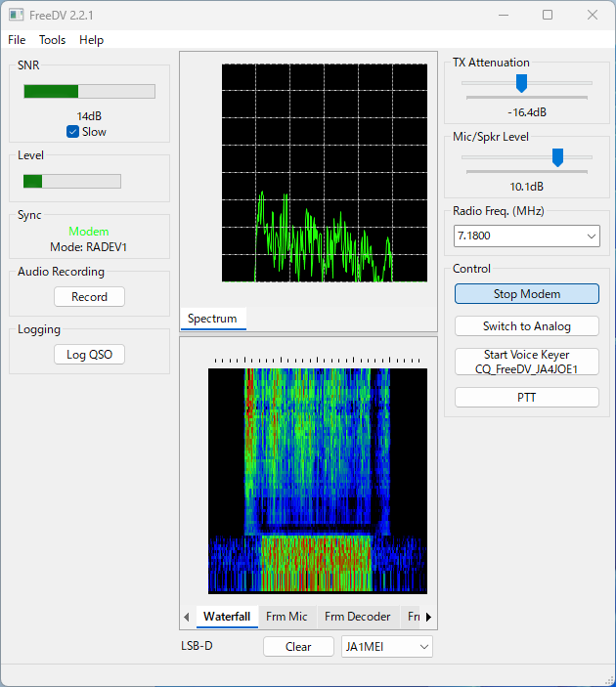Screen dimensions: 616x687
Task: Select the Waterfall tab
Action: coord(227,617)
